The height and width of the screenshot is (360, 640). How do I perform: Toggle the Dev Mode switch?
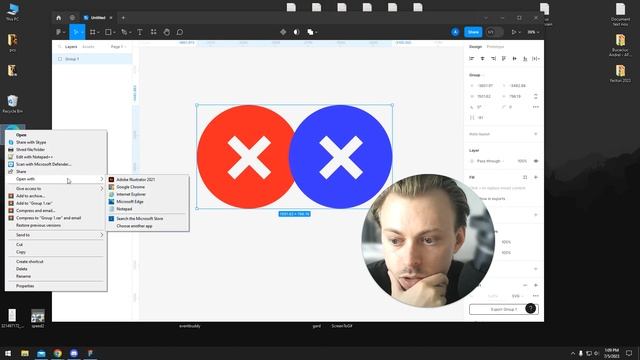point(494,32)
